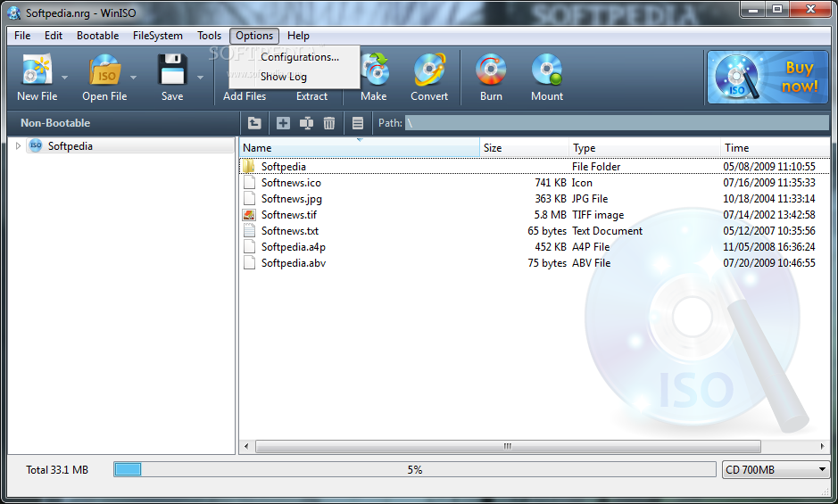
Task: Click the Save floppy disk icon
Action: click(172, 70)
